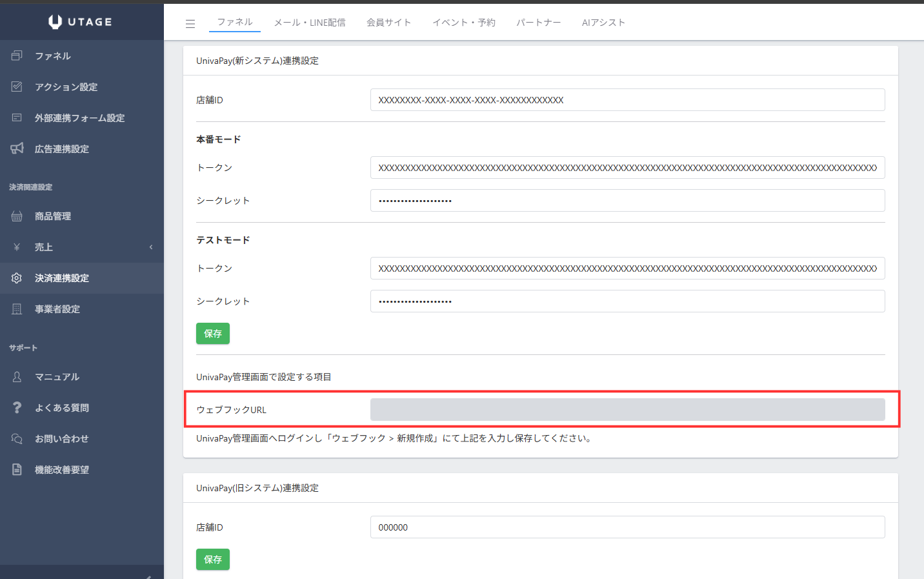Open アクション設定 checklist icon
The height and width of the screenshot is (579, 924).
(17, 87)
